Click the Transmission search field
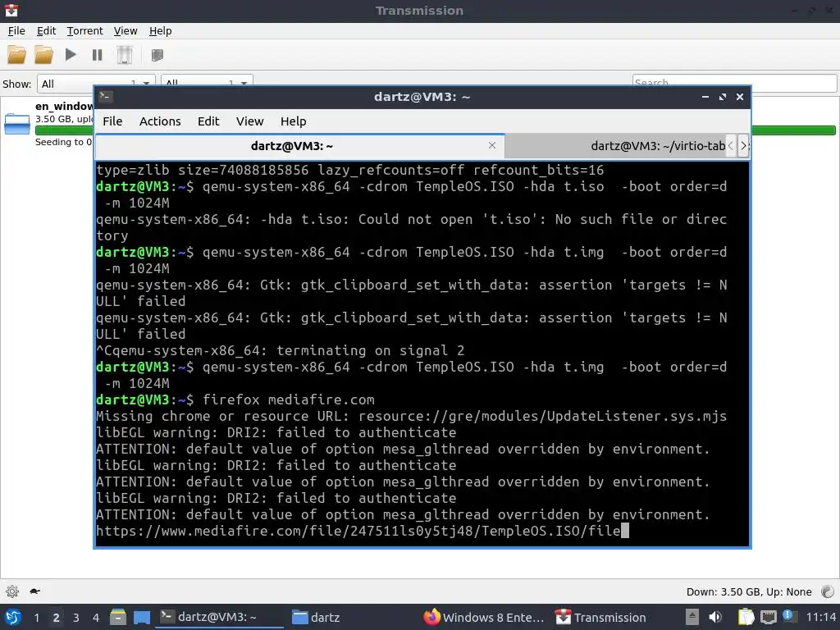The height and width of the screenshot is (630, 840). [734, 83]
